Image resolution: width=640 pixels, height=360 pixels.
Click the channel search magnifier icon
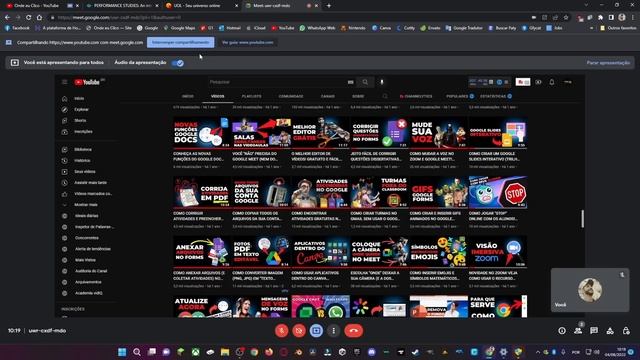point(385,96)
